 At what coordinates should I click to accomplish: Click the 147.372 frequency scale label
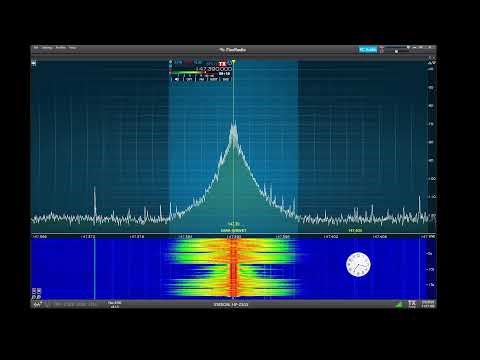88,237
